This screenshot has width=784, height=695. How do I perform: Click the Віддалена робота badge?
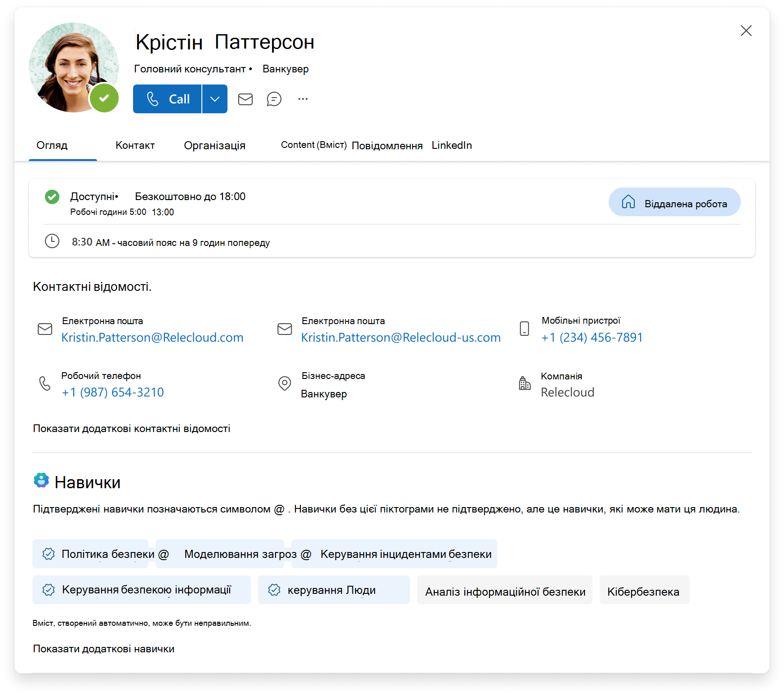pyautogui.click(x=674, y=202)
